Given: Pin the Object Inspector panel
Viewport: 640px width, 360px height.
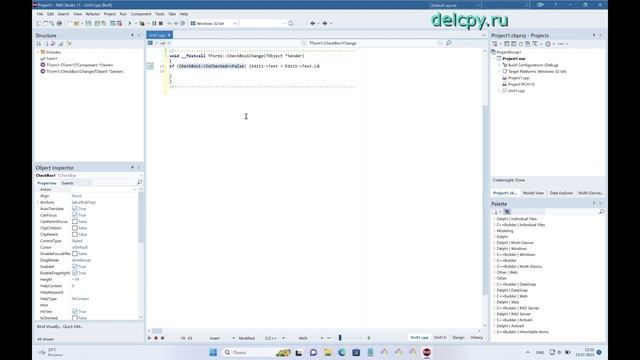Looking at the screenshot, I should coord(132,168).
